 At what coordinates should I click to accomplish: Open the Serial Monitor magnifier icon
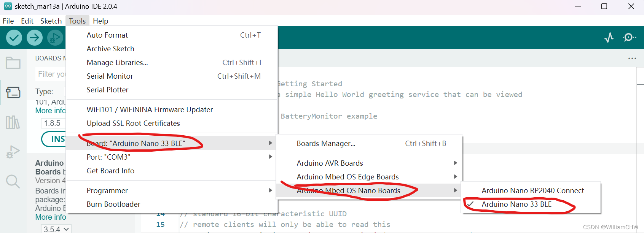point(629,37)
